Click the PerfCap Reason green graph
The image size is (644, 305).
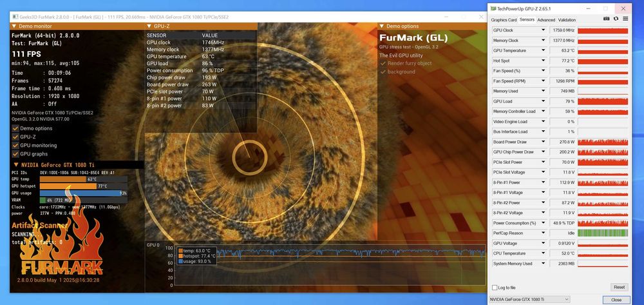pyautogui.click(x=603, y=233)
